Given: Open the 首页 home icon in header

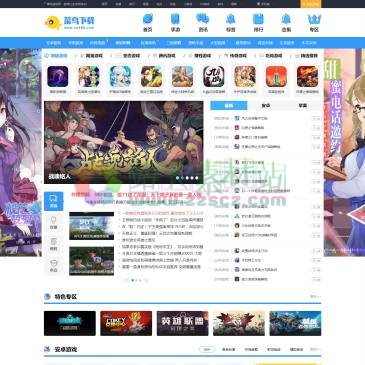Looking at the screenshot, I should 148,22.
